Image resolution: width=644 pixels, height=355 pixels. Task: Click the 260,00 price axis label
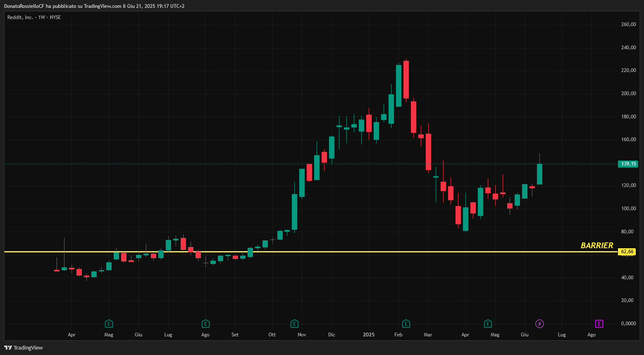click(628, 24)
